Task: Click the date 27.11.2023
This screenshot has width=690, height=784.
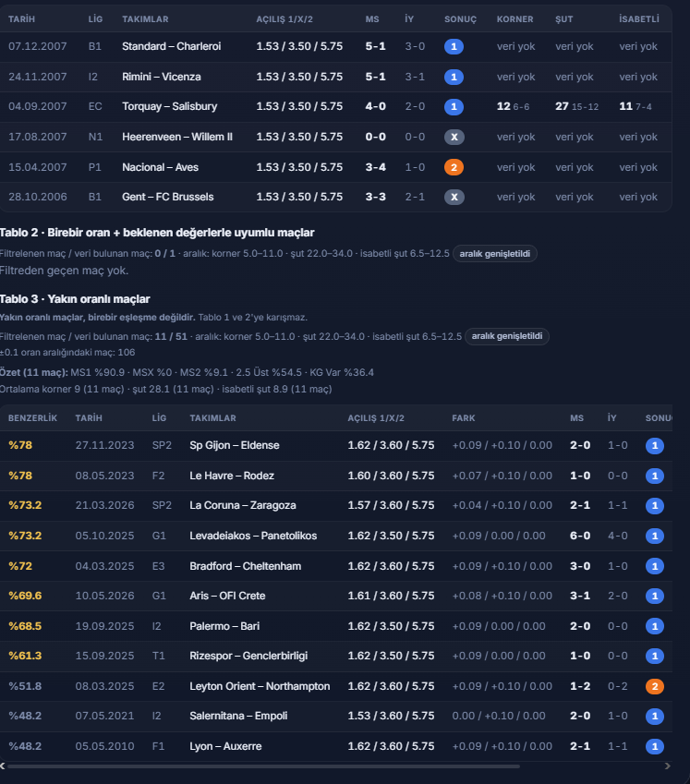Action: [x=104, y=445]
